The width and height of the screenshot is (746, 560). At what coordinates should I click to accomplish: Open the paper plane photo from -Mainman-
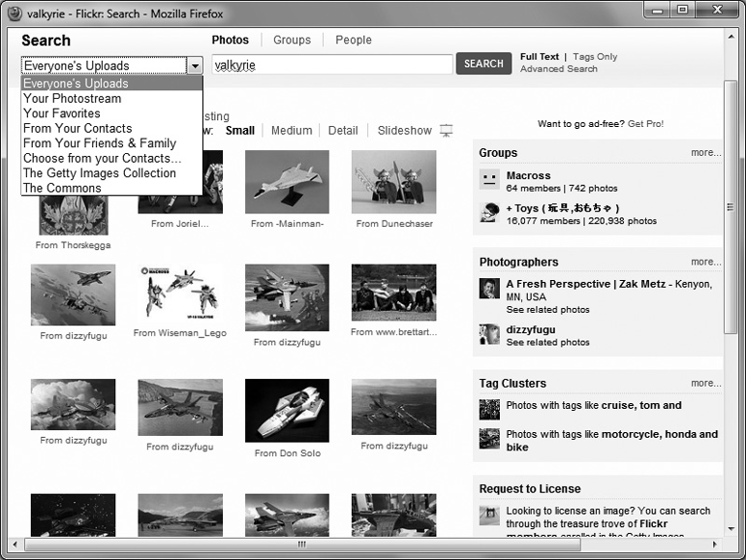[x=287, y=182]
